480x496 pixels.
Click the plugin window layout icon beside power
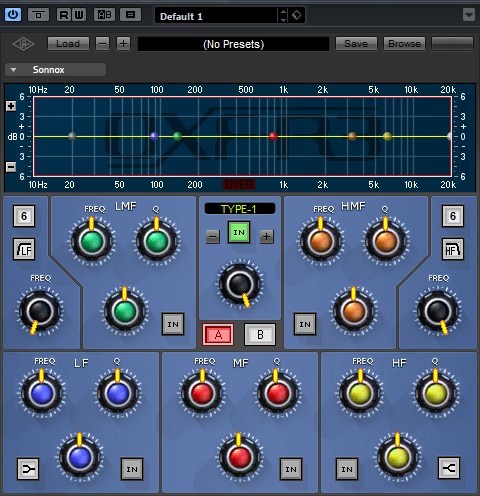point(38,15)
